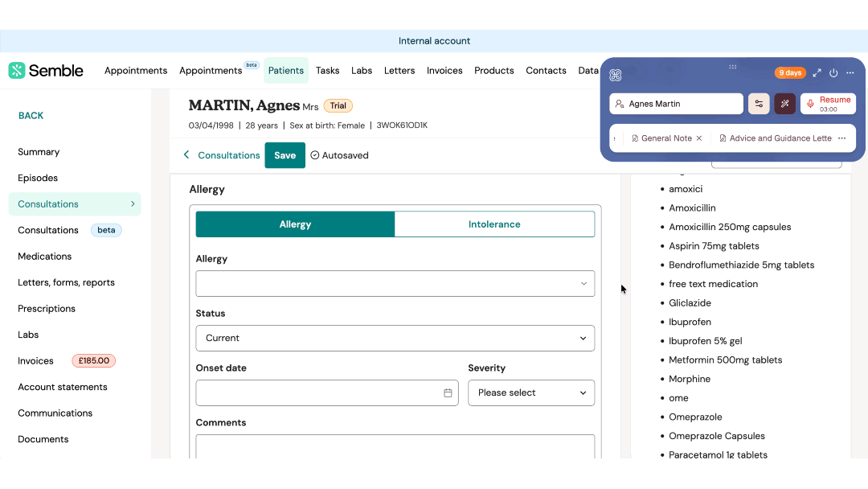Open the more-options dots beside Advice and Guidance Letter

842,138
